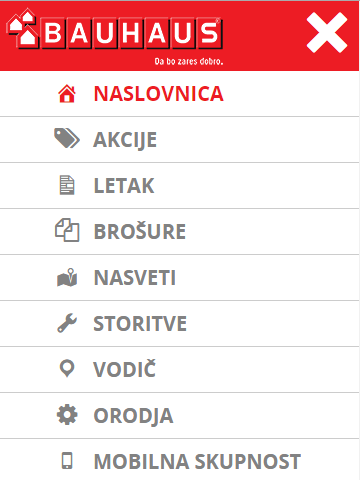Open the Orodja menu item

(179, 416)
